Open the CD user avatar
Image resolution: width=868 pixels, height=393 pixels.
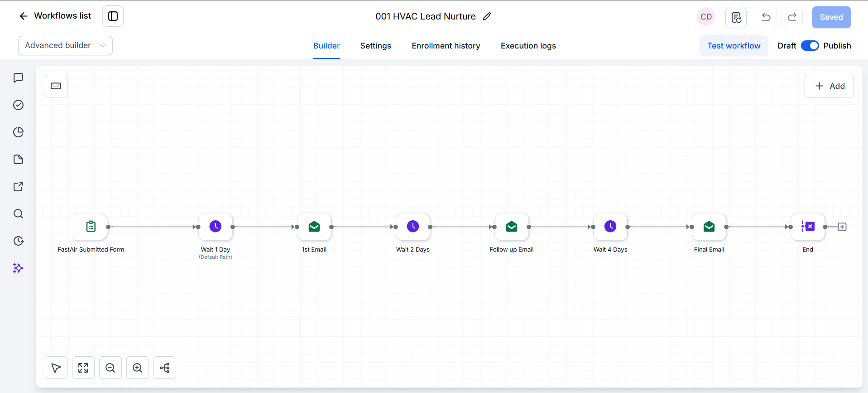coord(706,17)
